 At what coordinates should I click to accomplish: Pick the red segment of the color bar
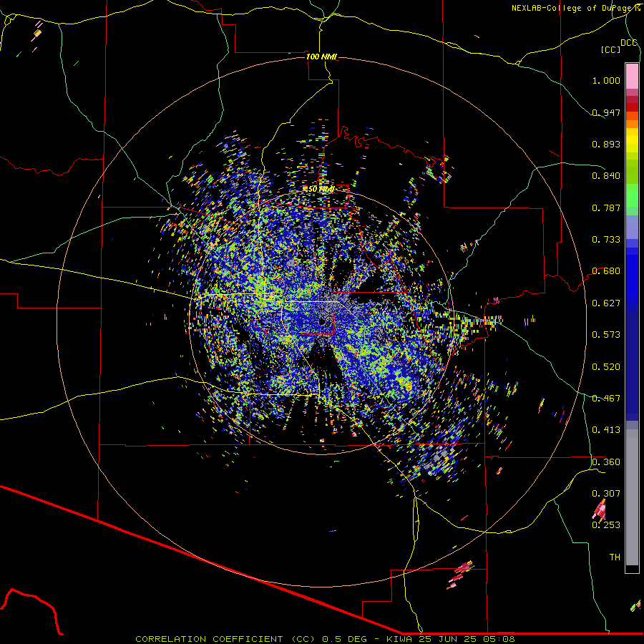coord(632,107)
